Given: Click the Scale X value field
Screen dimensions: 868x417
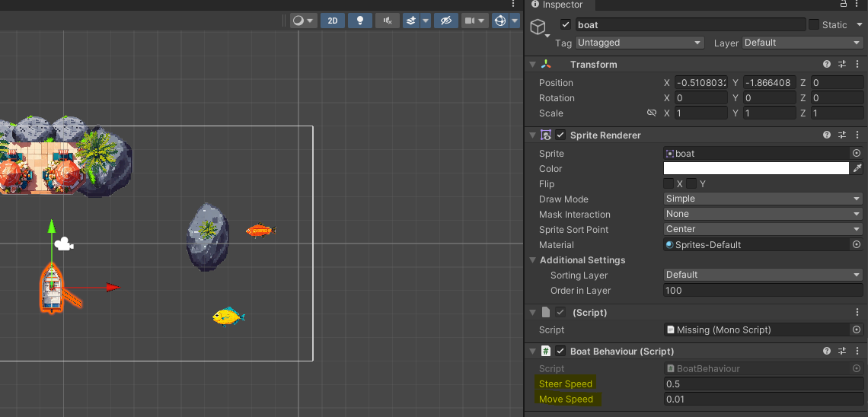Looking at the screenshot, I should 700,113.
